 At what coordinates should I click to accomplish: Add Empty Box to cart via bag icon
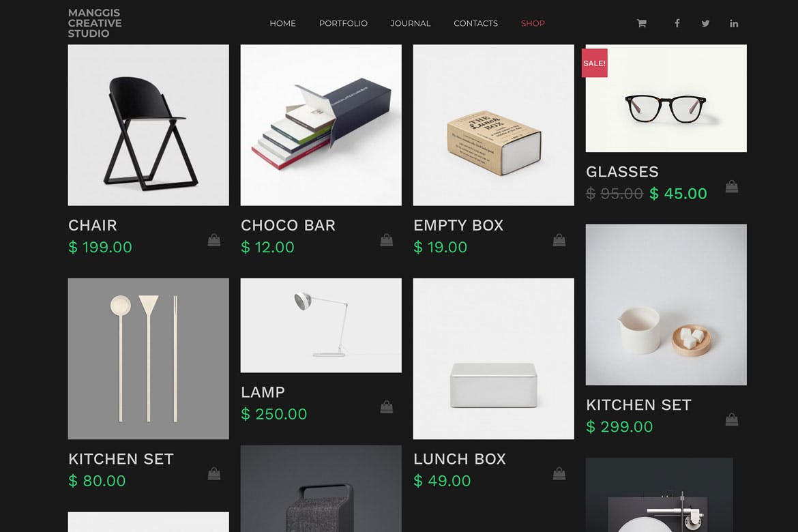coord(559,240)
